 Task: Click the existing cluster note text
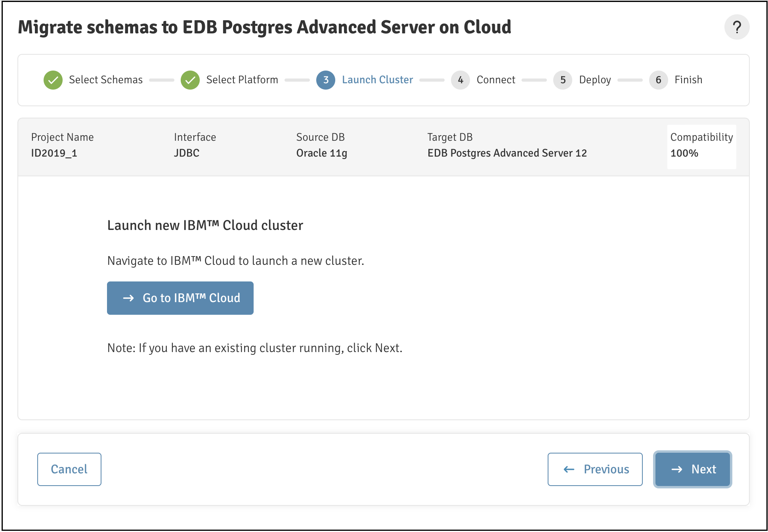[x=255, y=348]
